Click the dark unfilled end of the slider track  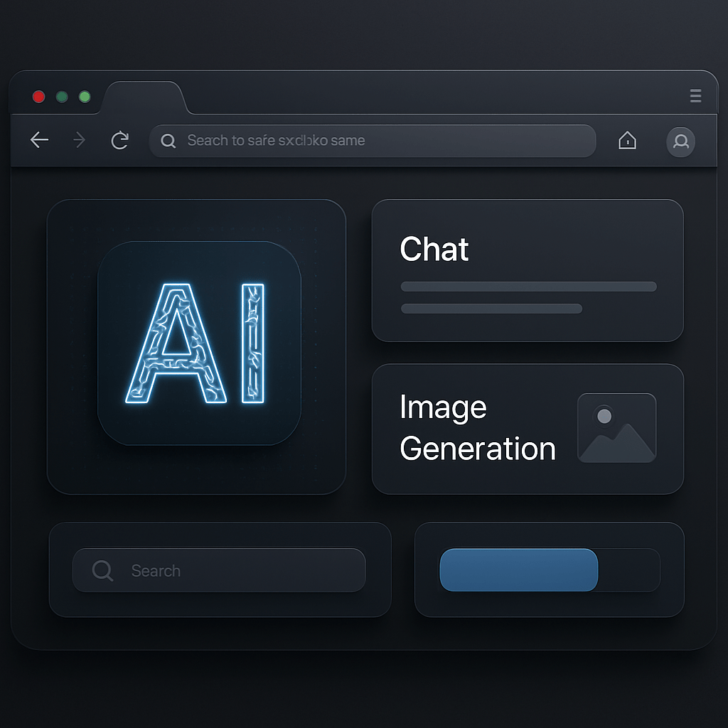point(628,570)
